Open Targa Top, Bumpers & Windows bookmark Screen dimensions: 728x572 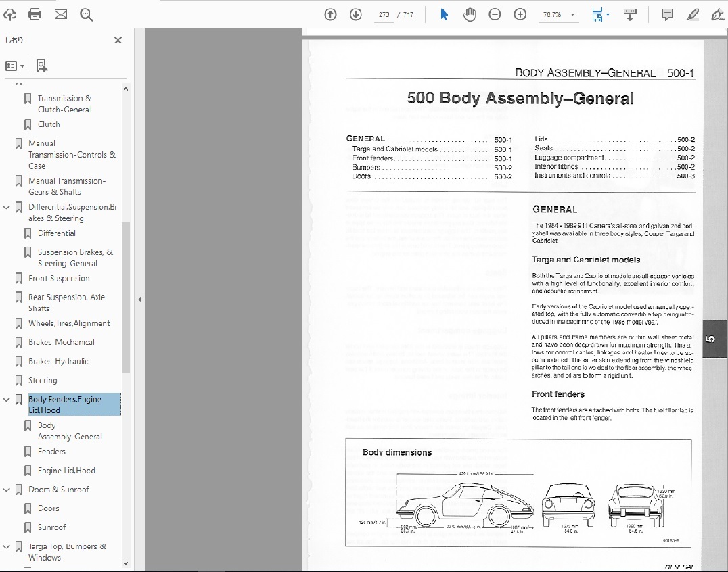[68, 552]
